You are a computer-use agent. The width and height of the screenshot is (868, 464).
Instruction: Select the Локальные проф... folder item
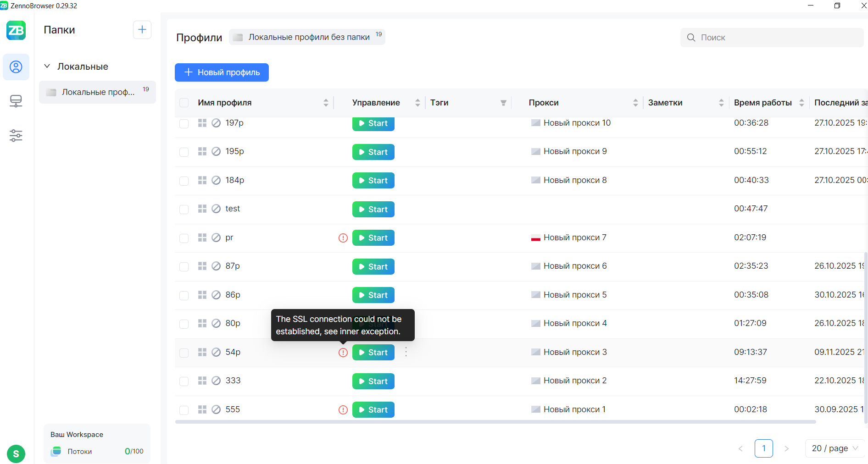pos(97,92)
